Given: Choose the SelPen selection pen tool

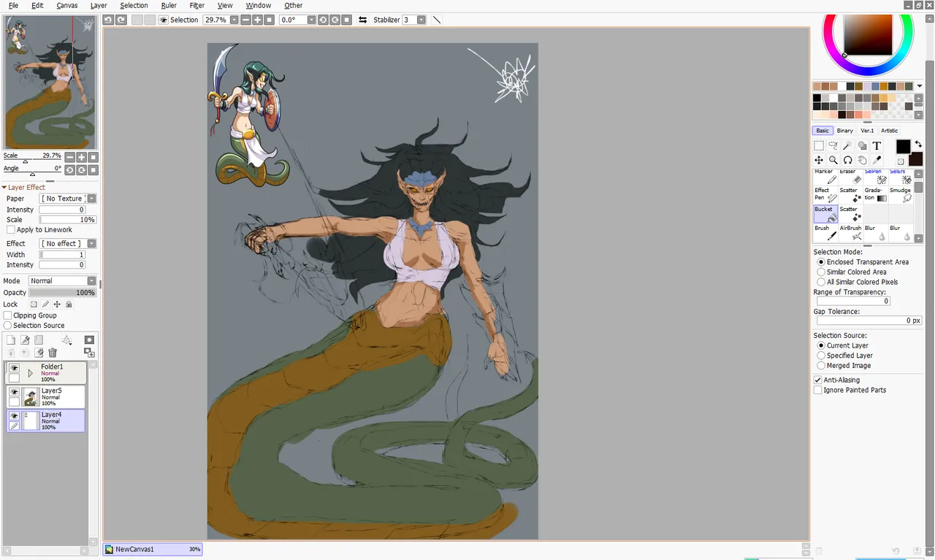Looking at the screenshot, I should (x=875, y=177).
